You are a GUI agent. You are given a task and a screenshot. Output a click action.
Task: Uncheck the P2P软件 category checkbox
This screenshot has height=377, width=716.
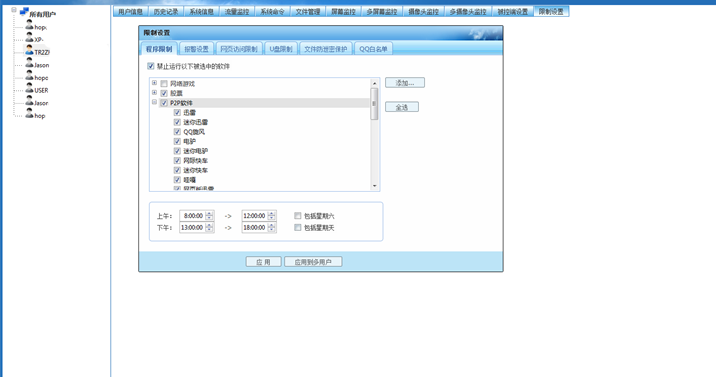pyautogui.click(x=164, y=103)
